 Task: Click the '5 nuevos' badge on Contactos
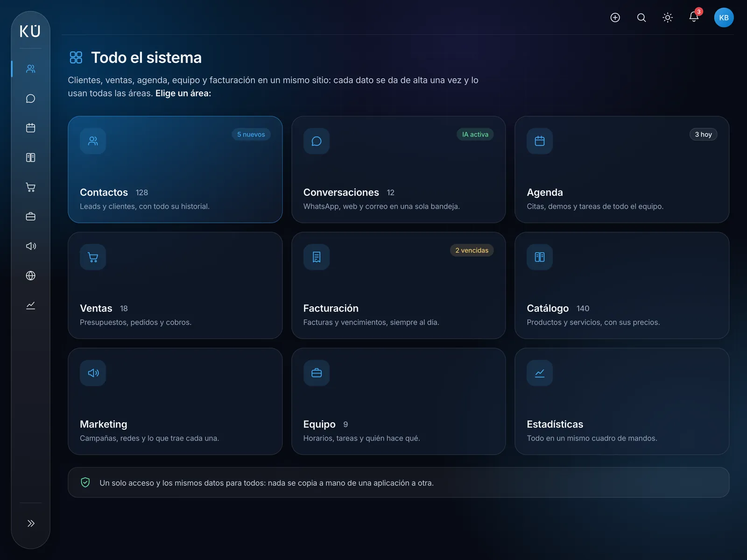[x=251, y=135]
